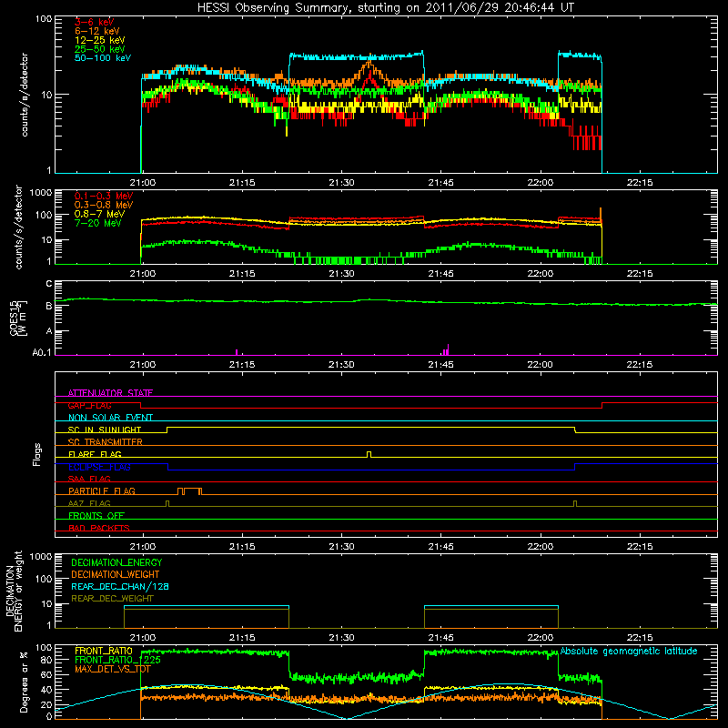The width and height of the screenshot is (728, 728).
Task: Click the 22:15 tick label under top panel
Action: (640, 183)
